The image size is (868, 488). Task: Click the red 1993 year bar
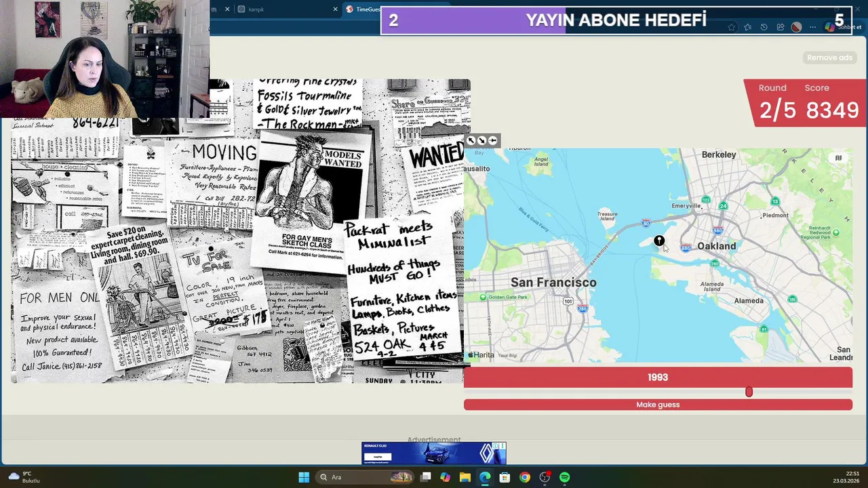[x=658, y=378]
